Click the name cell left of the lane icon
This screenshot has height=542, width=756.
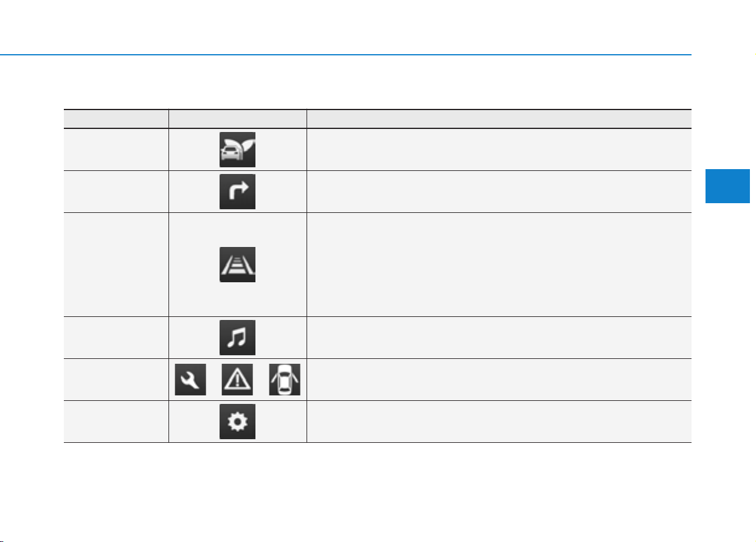point(116,265)
